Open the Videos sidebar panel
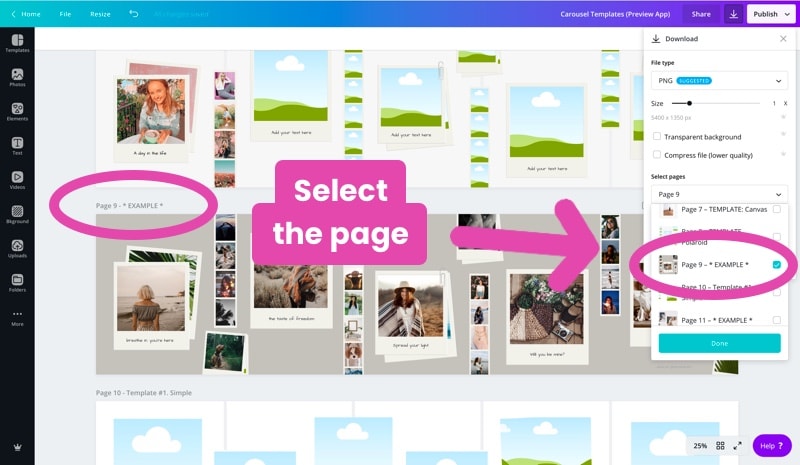Image resolution: width=800 pixels, height=465 pixels. [17, 180]
